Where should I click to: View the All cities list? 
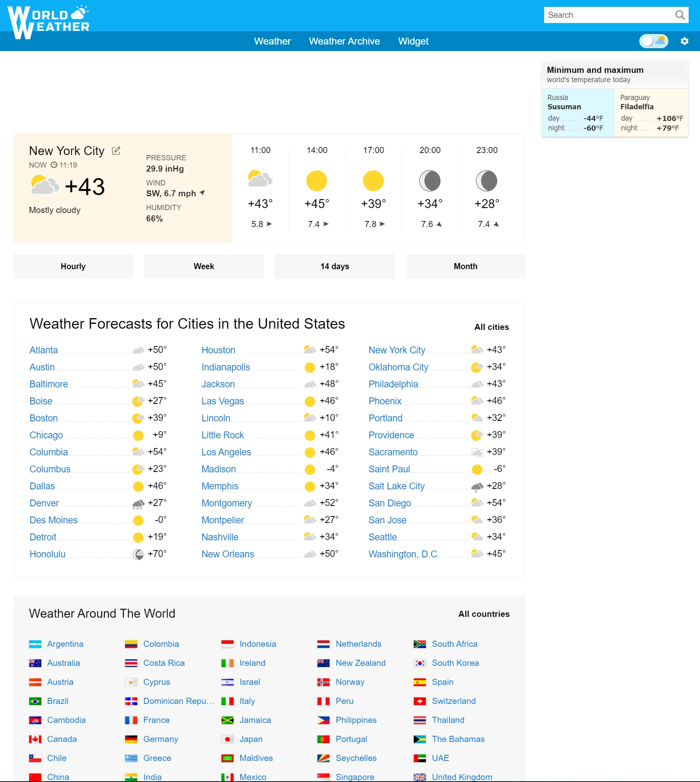coord(491,327)
